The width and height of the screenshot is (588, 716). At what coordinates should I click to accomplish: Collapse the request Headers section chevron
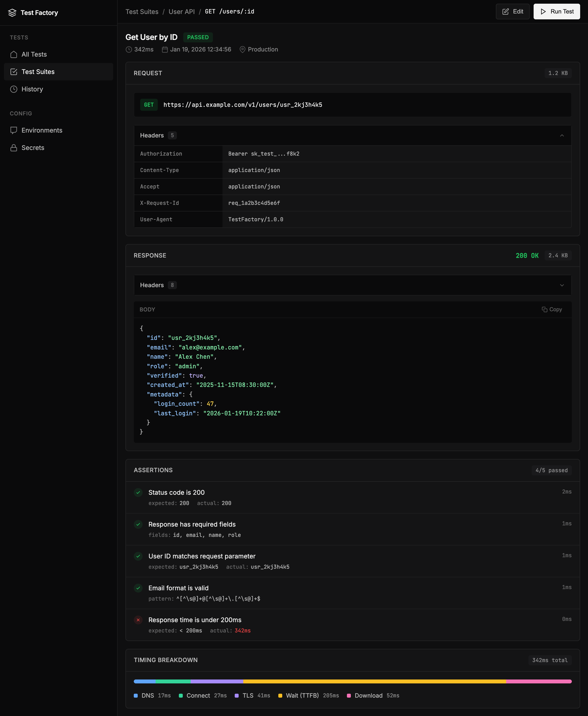click(x=562, y=135)
